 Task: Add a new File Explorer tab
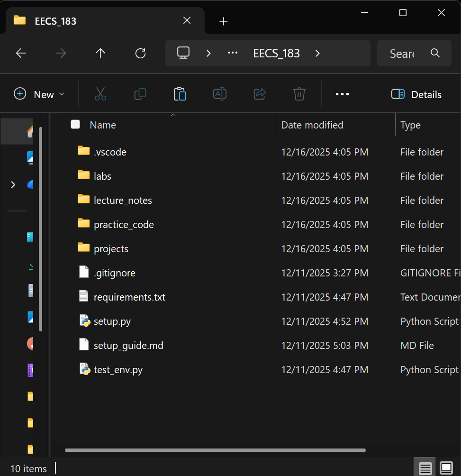pos(224,21)
